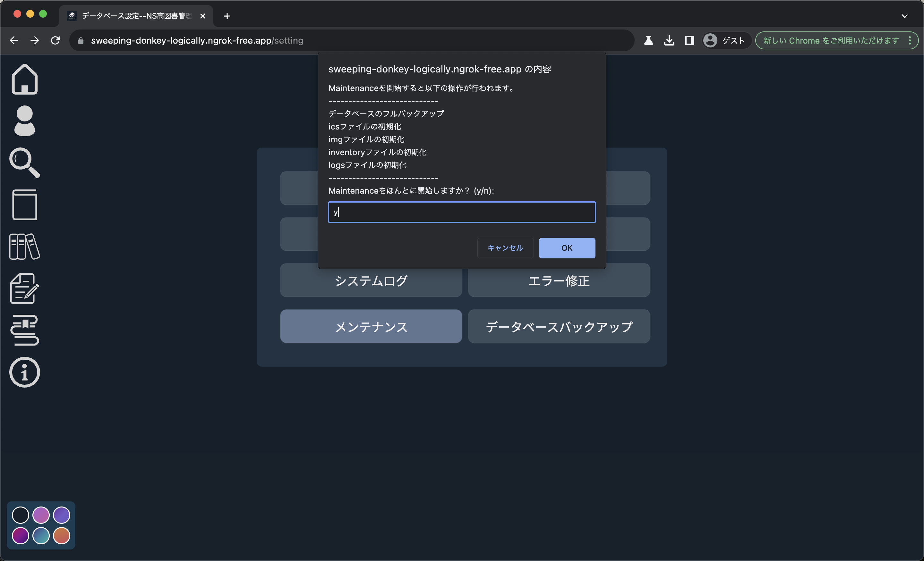Open the home icon in sidebar
Screen dimensions: 924x561
(x=25, y=79)
